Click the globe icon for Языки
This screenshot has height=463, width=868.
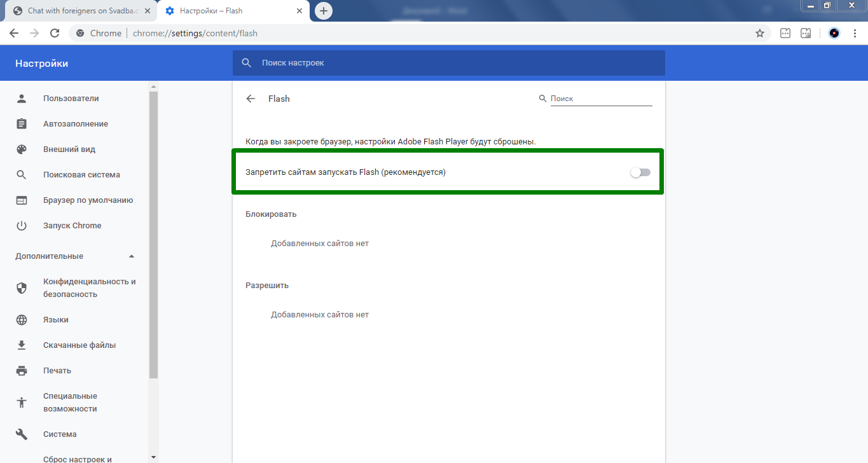pyautogui.click(x=22, y=320)
